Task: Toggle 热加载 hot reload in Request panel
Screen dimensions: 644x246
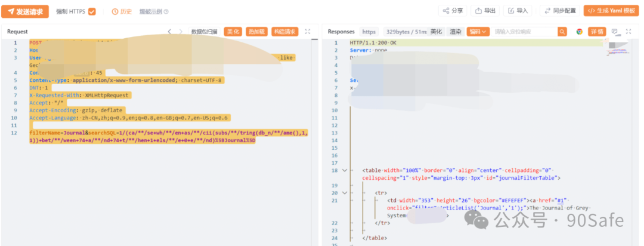Action: (256, 32)
